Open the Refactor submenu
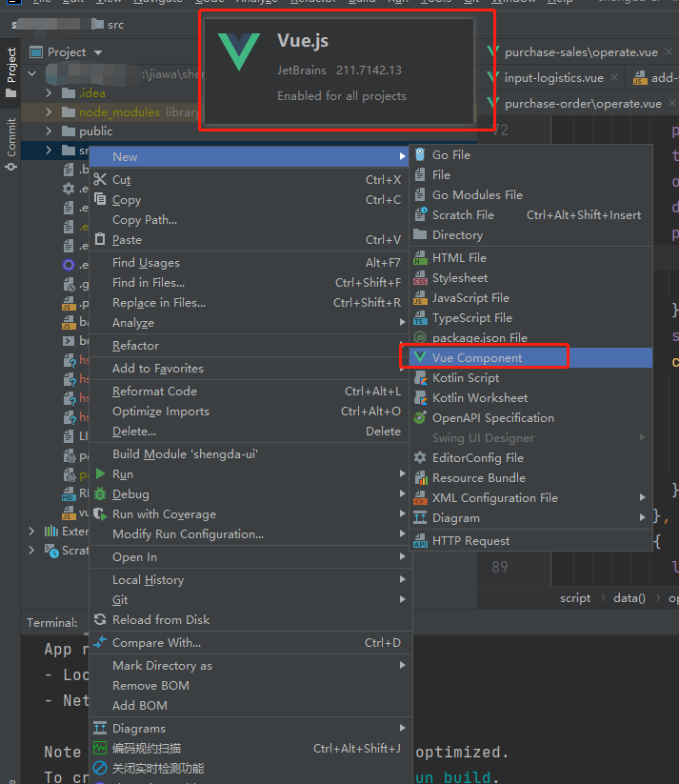 pyautogui.click(x=250, y=346)
